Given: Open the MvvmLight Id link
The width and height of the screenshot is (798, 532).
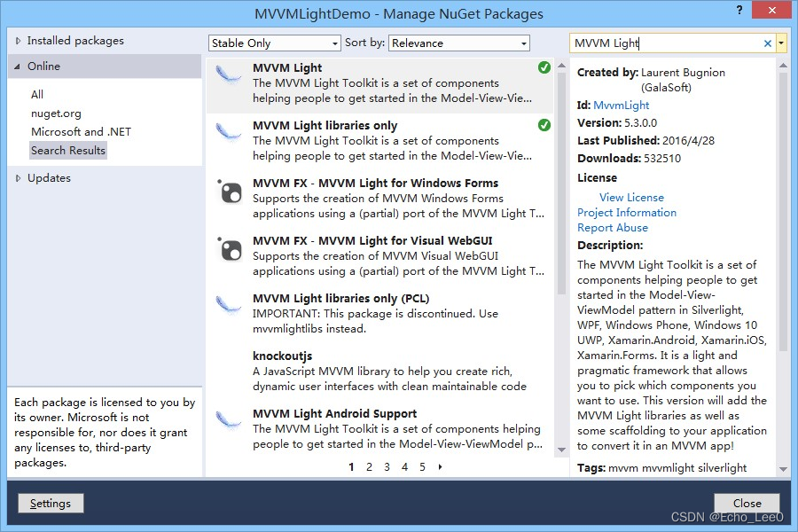Looking at the screenshot, I should [621, 106].
